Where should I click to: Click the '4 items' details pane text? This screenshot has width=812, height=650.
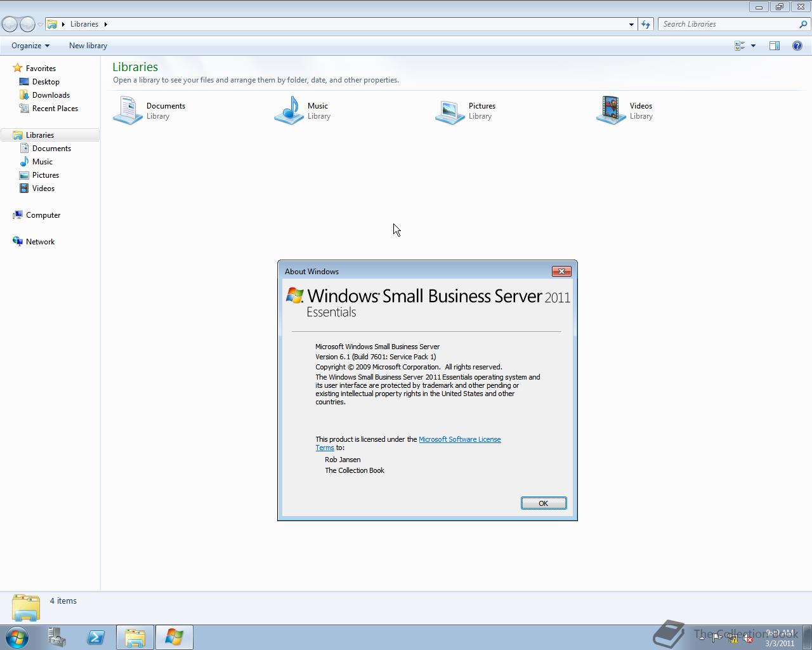pyautogui.click(x=63, y=600)
